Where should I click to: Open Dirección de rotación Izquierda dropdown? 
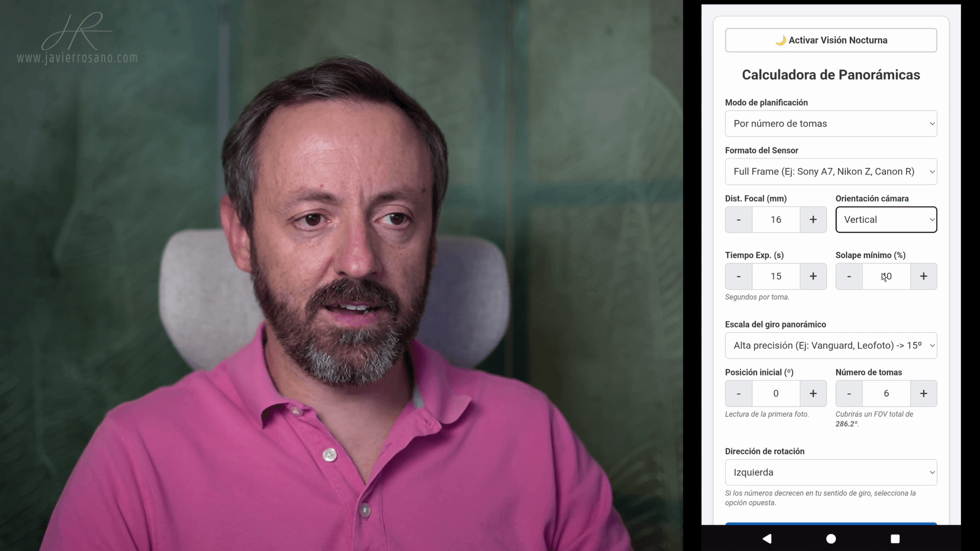(831, 472)
